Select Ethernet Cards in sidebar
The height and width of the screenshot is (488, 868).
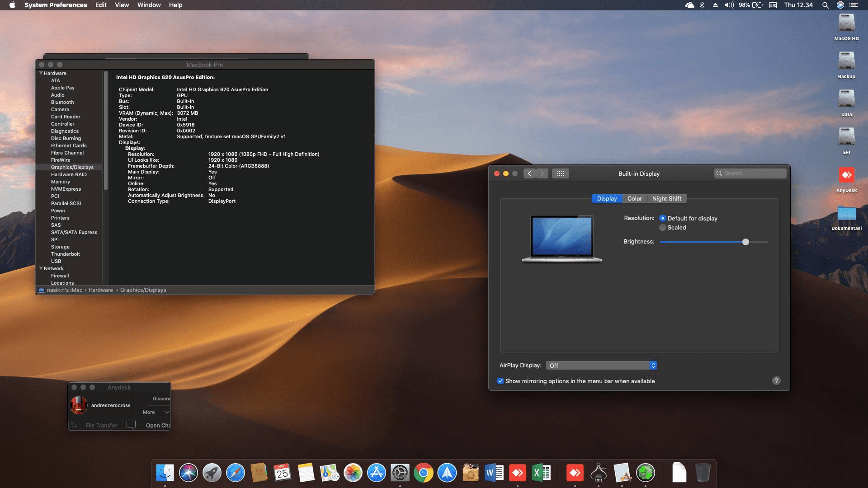pos(69,145)
